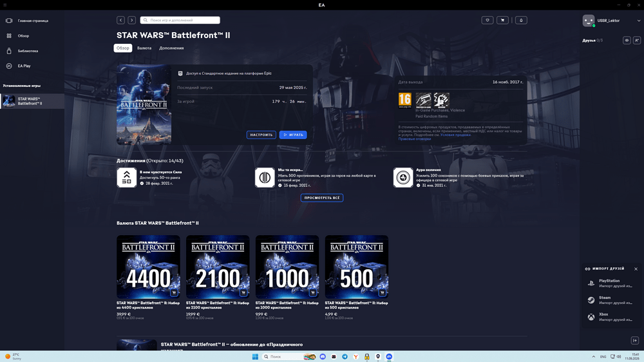
Task: Click the ИГРАТЬ play button
Action: [x=293, y=135]
